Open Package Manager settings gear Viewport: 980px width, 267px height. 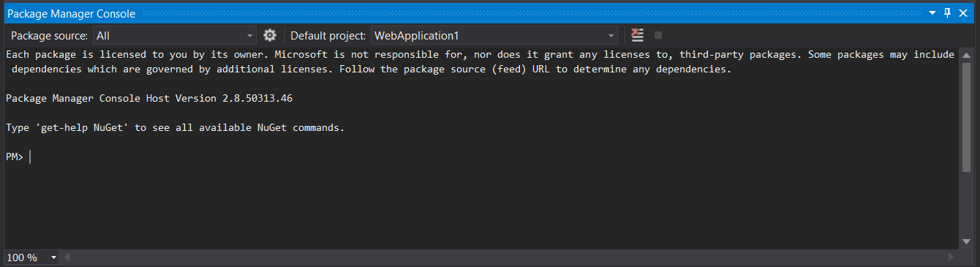270,35
